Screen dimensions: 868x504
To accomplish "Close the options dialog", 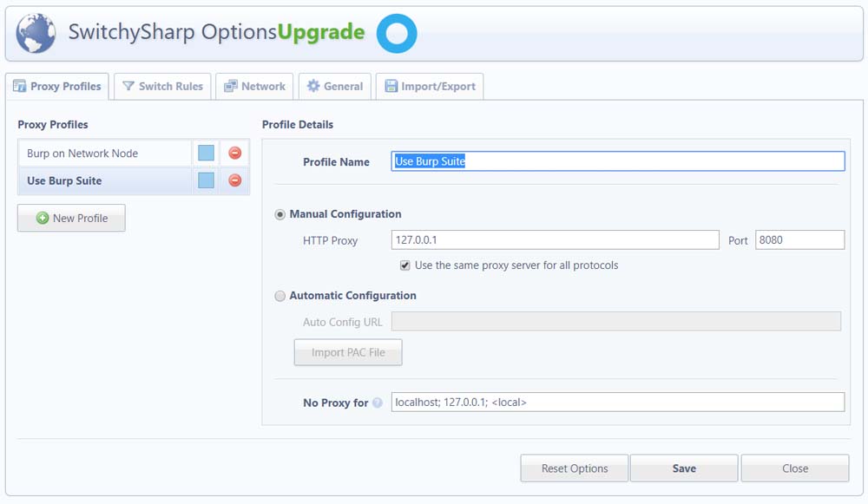I will pyautogui.click(x=795, y=468).
